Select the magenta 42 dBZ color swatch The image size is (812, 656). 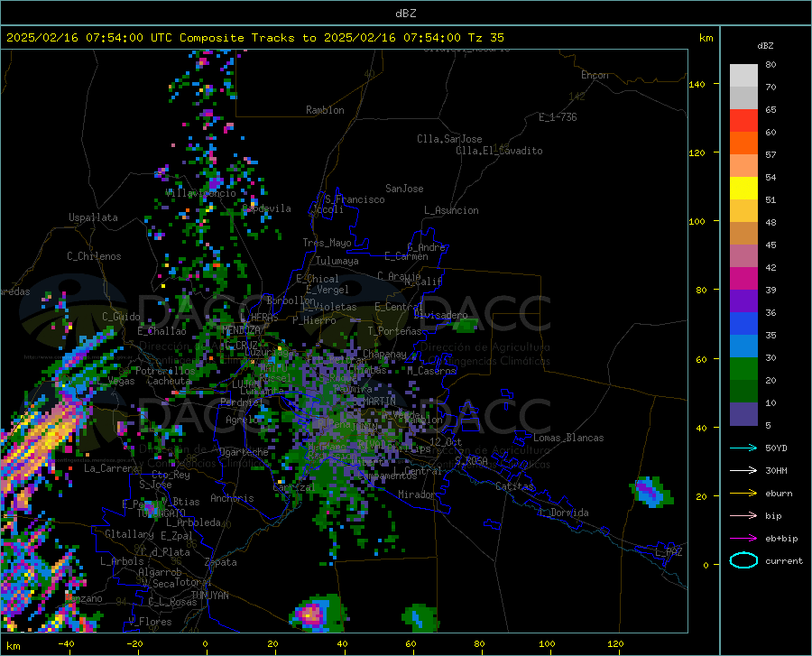[743, 279]
